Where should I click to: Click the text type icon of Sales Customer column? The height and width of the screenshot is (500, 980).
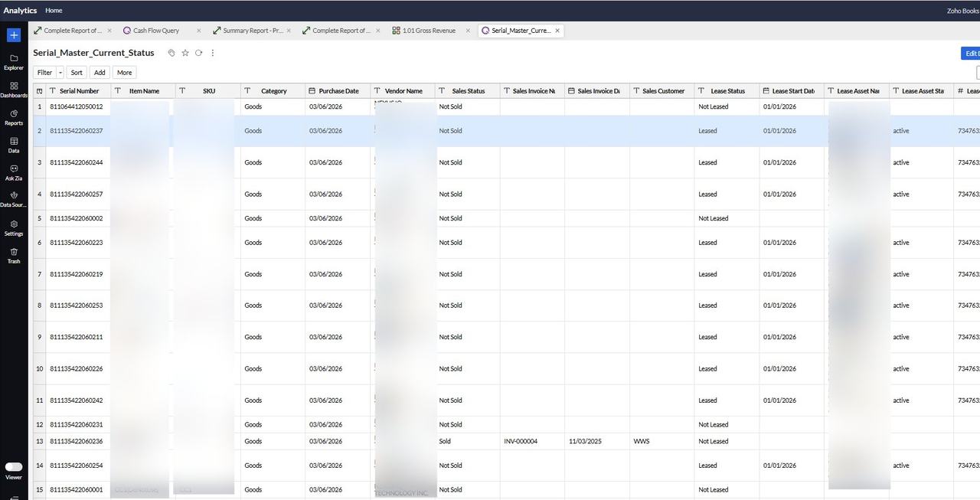[636, 90]
